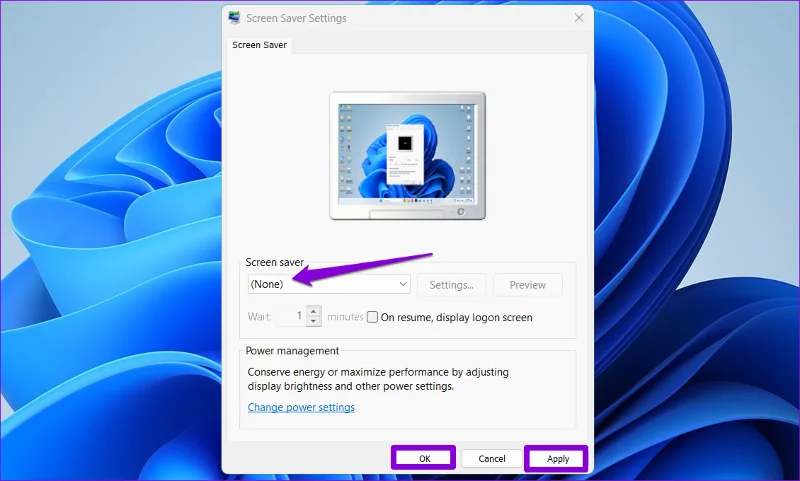Click the Wait minutes input field
This screenshot has height=481, width=800.
tap(291, 316)
